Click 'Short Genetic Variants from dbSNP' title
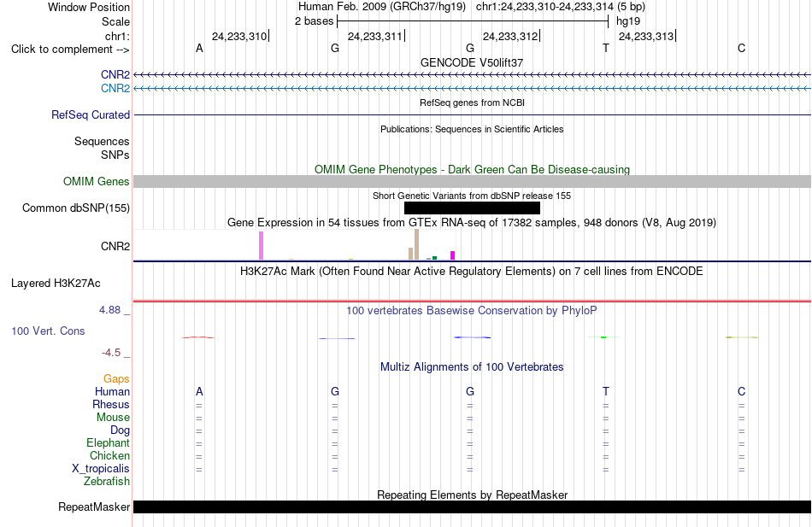Viewport: 812px width, 527px height. pos(472,196)
